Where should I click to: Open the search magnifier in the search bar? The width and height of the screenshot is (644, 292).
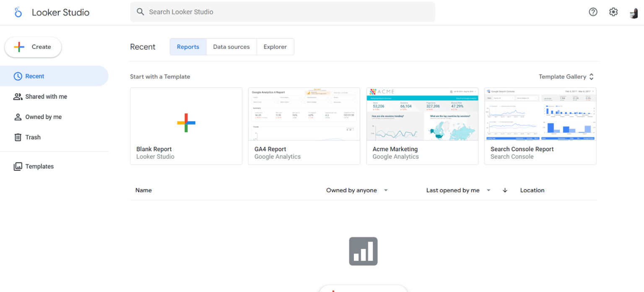(x=140, y=12)
